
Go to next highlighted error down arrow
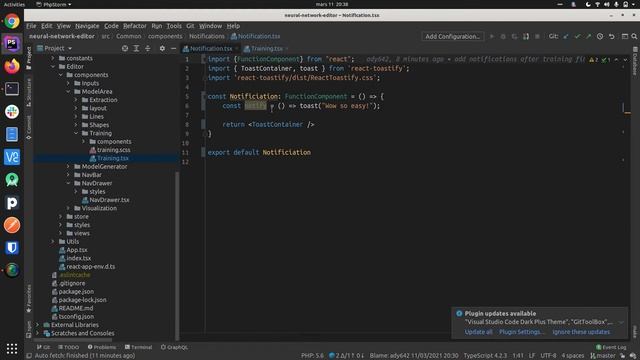[625, 60]
